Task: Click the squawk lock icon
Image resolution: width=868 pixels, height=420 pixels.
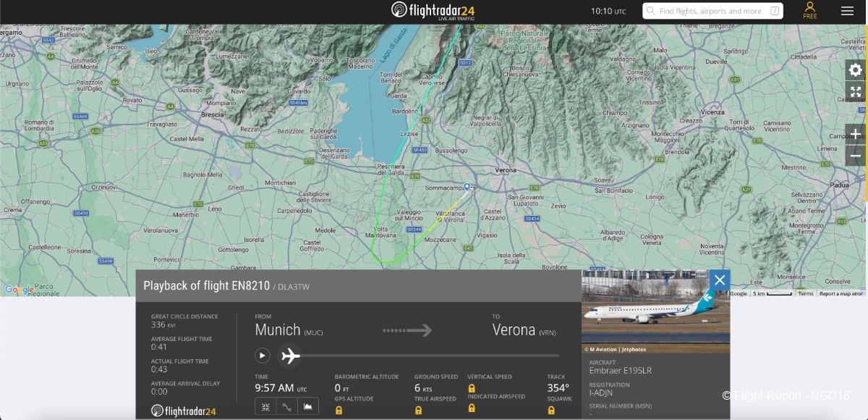Action: [551, 410]
